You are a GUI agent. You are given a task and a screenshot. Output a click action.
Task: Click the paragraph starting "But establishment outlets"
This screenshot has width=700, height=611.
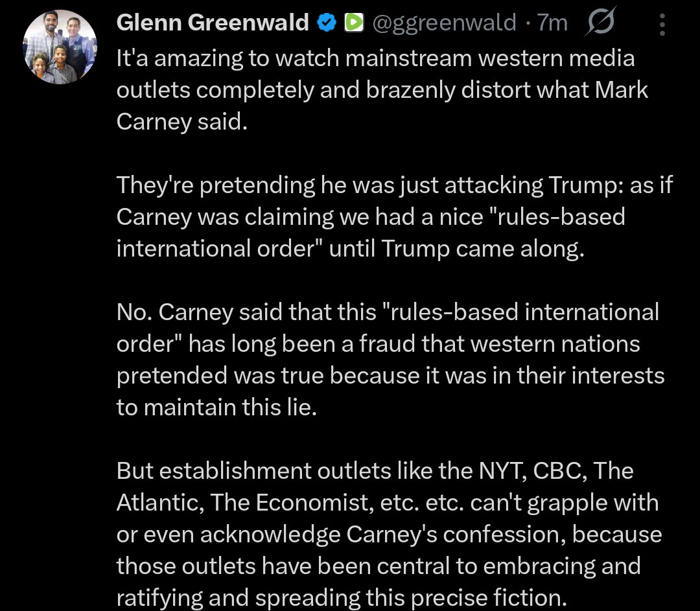coord(389,534)
